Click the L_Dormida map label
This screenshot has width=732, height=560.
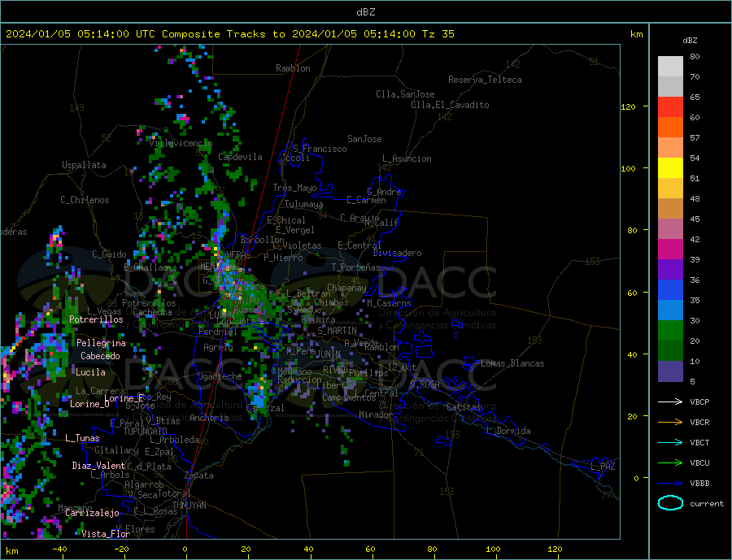point(508,431)
